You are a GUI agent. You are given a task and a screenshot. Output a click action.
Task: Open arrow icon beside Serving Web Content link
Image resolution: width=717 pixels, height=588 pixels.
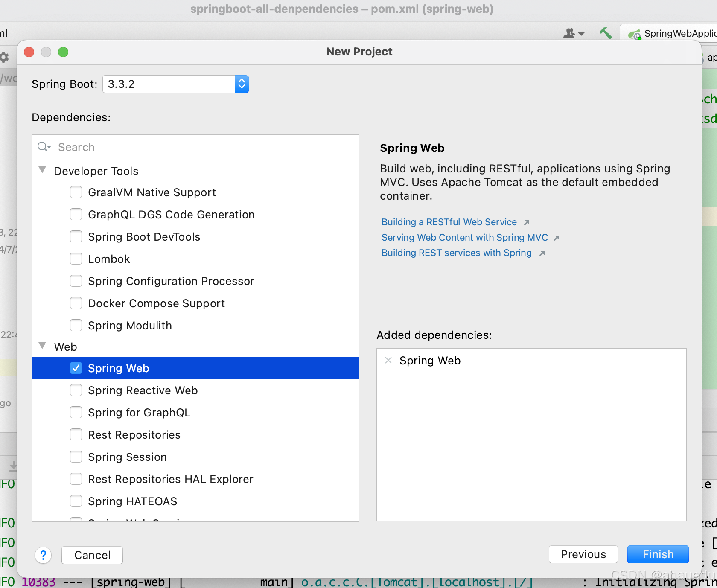tap(557, 238)
